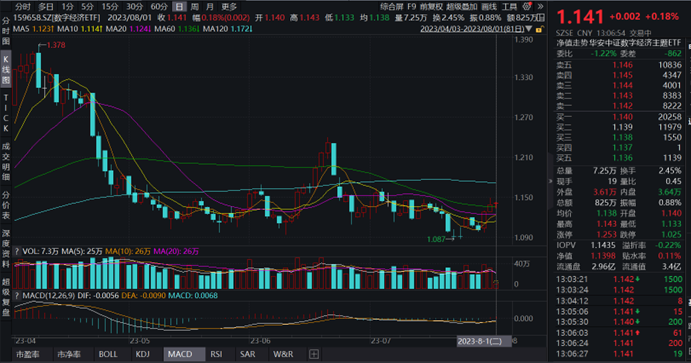Select the 周 weekly period tab
The width and height of the screenshot is (691, 363).
click(x=194, y=7)
